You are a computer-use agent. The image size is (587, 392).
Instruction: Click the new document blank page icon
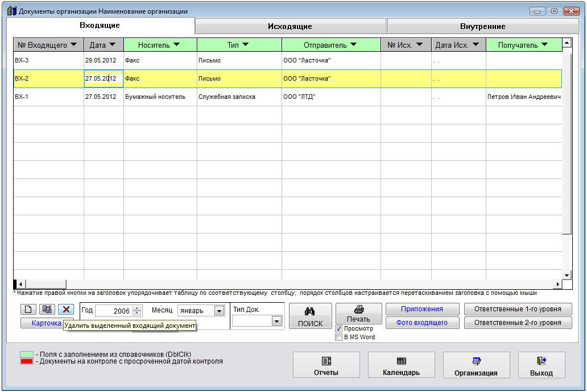[x=28, y=309]
